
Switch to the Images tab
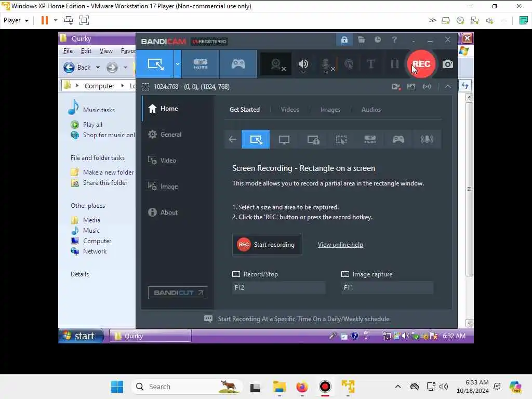point(330,110)
